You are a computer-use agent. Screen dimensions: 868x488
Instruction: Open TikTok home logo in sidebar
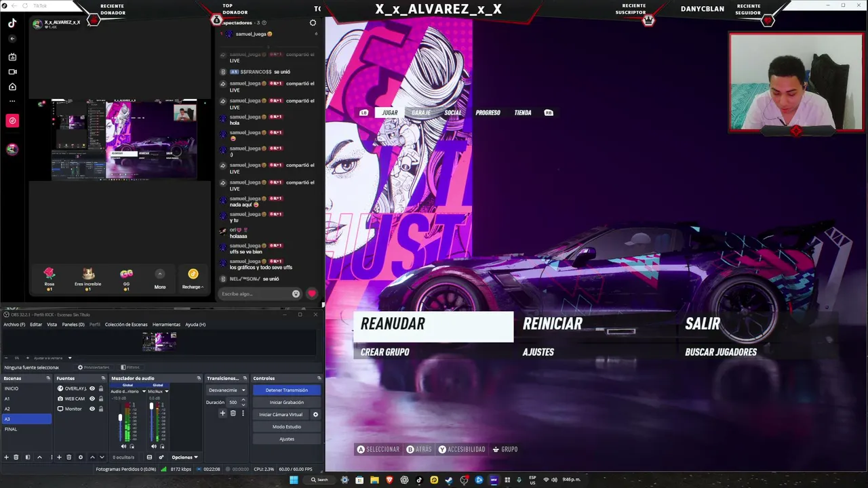pos(12,23)
